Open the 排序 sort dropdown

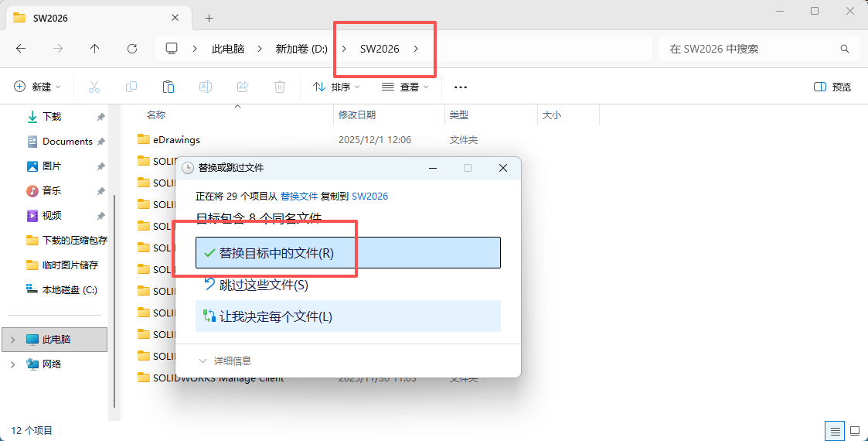point(336,87)
